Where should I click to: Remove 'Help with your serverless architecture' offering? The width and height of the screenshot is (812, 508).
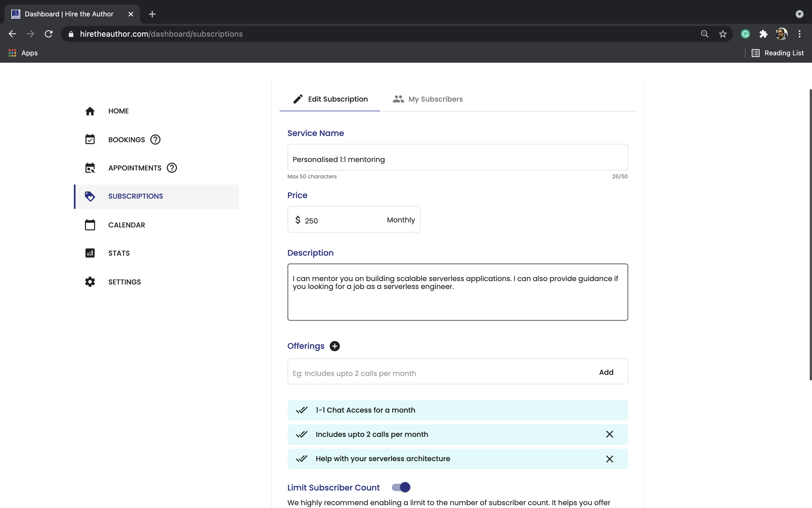click(610, 459)
